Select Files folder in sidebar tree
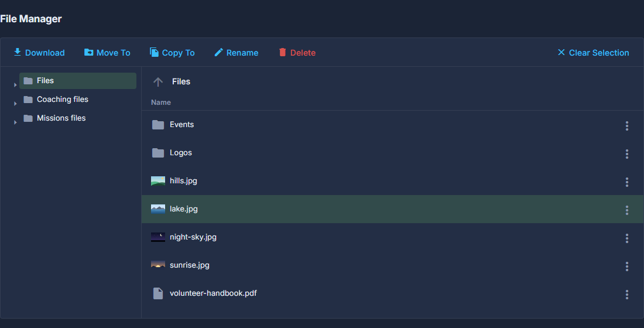This screenshot has height=328, width=644. pos(78,81)
